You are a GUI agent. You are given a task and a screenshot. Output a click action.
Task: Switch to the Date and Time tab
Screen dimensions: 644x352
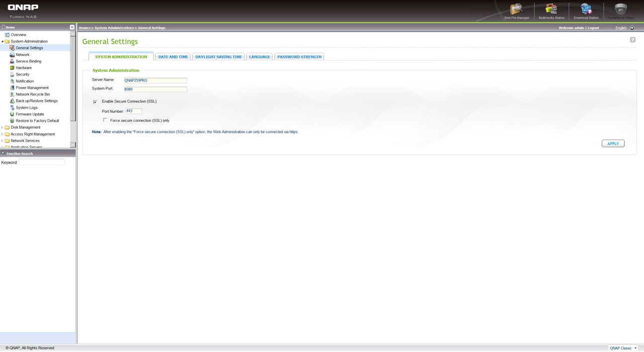pos(173,57)
